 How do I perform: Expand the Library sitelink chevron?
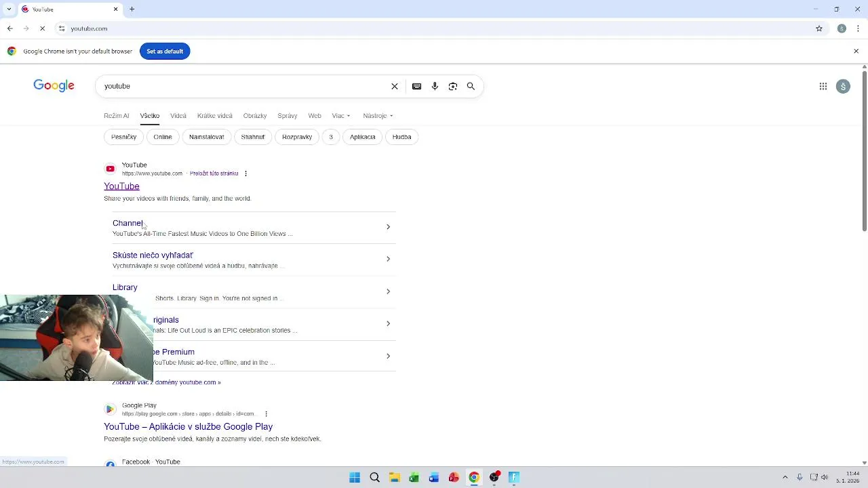388,291
